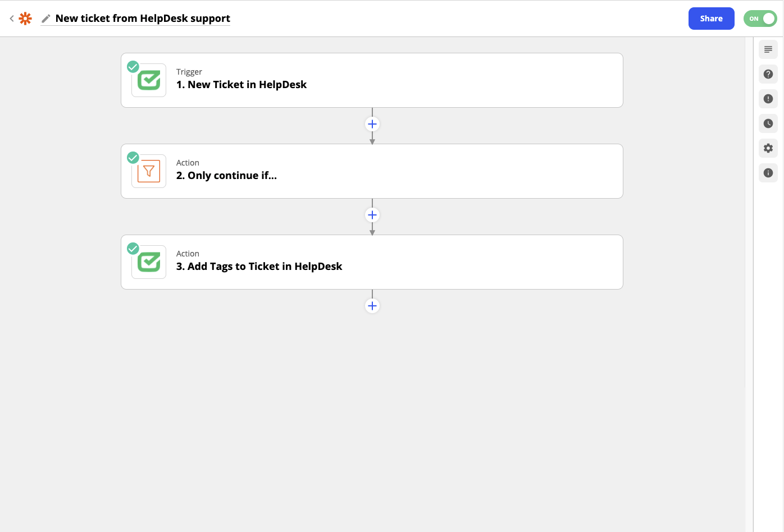Expand the New Ticket in HelpDesk trigger

[x=372, y=80]
